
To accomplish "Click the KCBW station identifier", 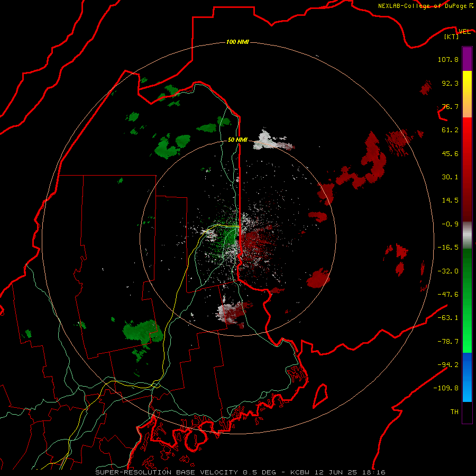I will (300, 472).
